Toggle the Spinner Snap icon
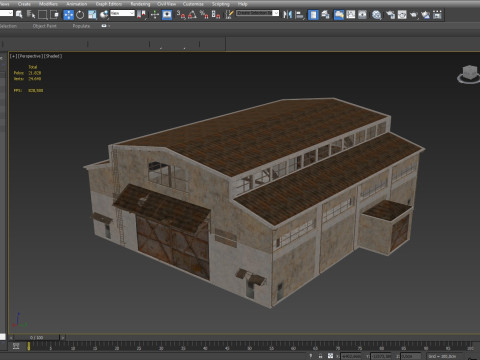Screen dimensions: 480x360 click(216, 15)
